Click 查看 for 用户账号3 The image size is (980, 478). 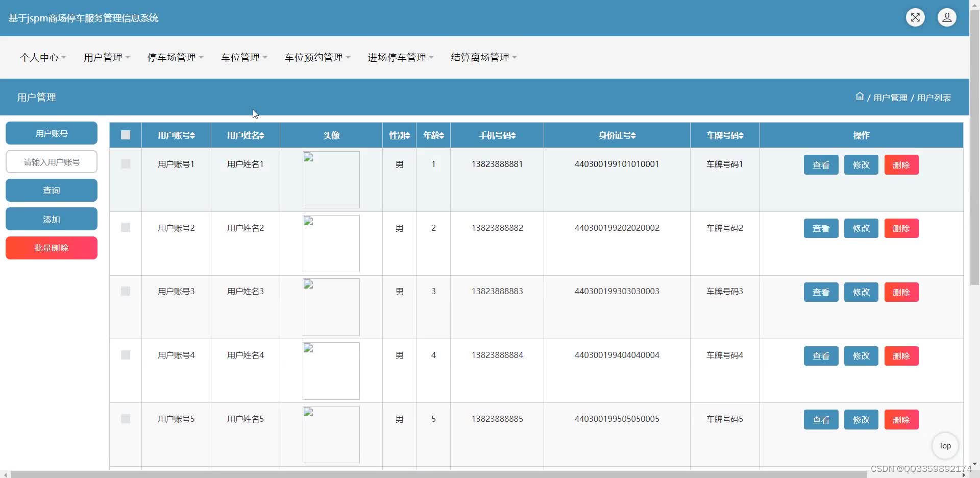[821, 292]
